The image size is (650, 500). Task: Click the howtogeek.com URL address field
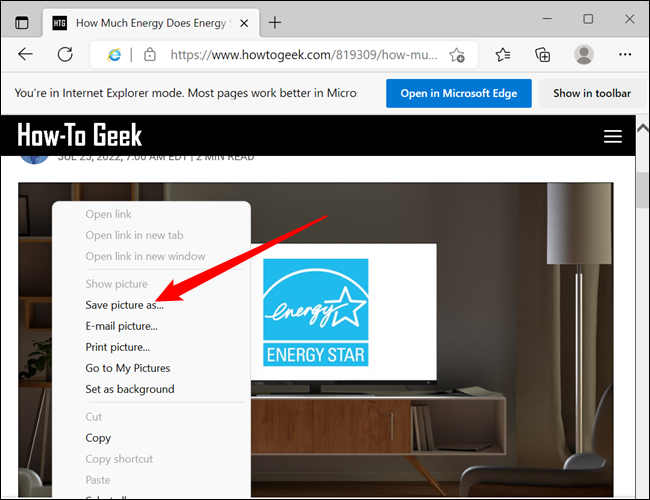[x=304, y=55]
